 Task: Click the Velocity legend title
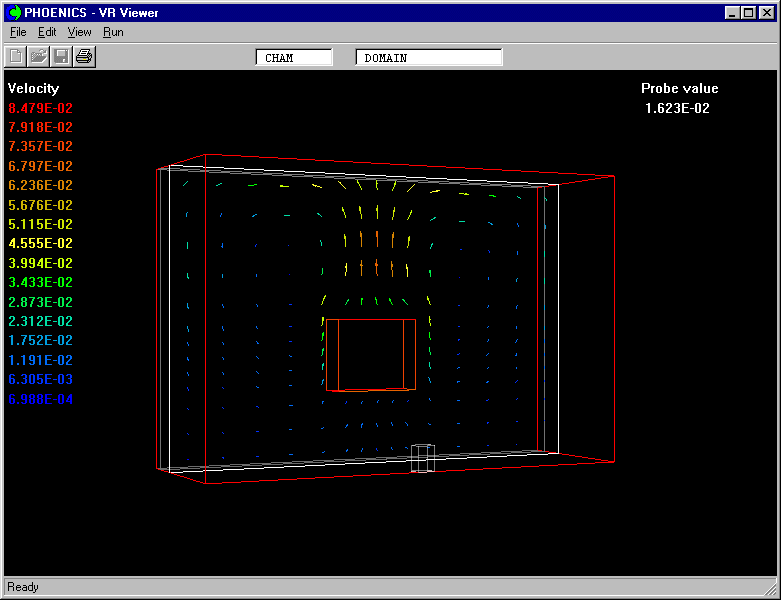(34, 88)
